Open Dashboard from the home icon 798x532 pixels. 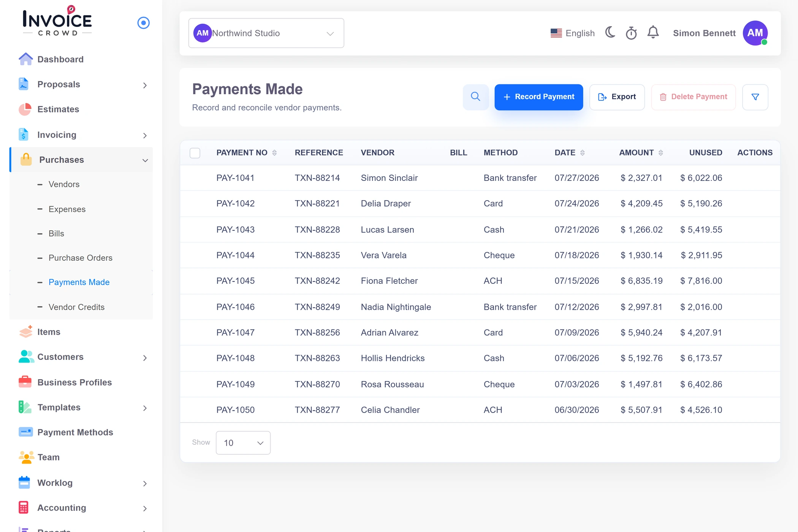[x=25, y=59]
